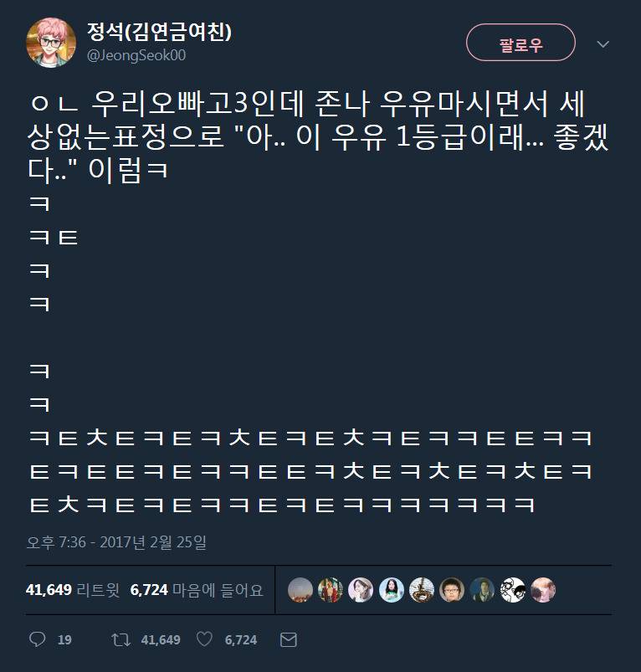Click the first liker avatar in row

point(300,590)
